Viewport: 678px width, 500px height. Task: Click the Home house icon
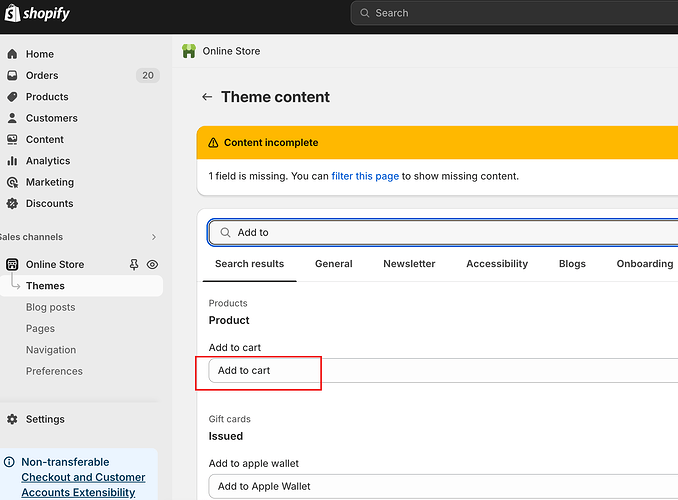pos(12,54)
